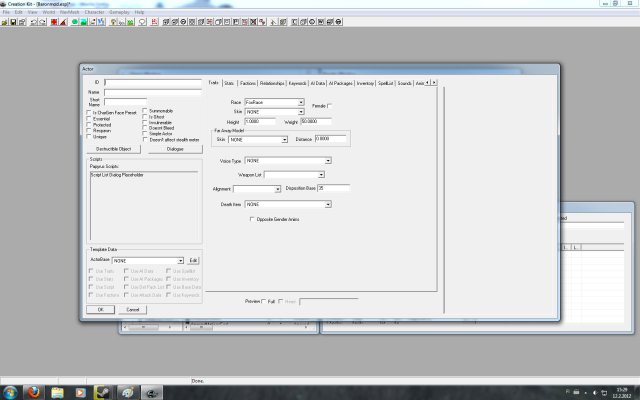Click the open folder icon in the toolbar
Screen dimensions: 640x400
pos(5,21)
